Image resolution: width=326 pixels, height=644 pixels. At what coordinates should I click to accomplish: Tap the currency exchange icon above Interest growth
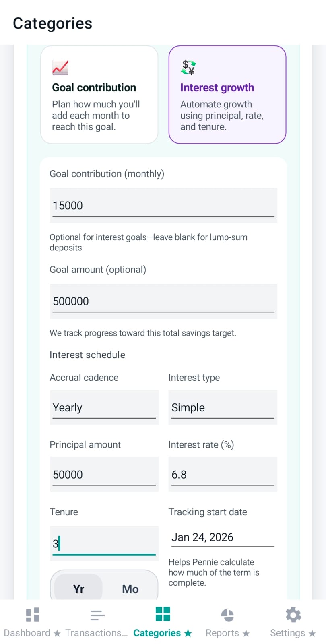coord(188,67)
